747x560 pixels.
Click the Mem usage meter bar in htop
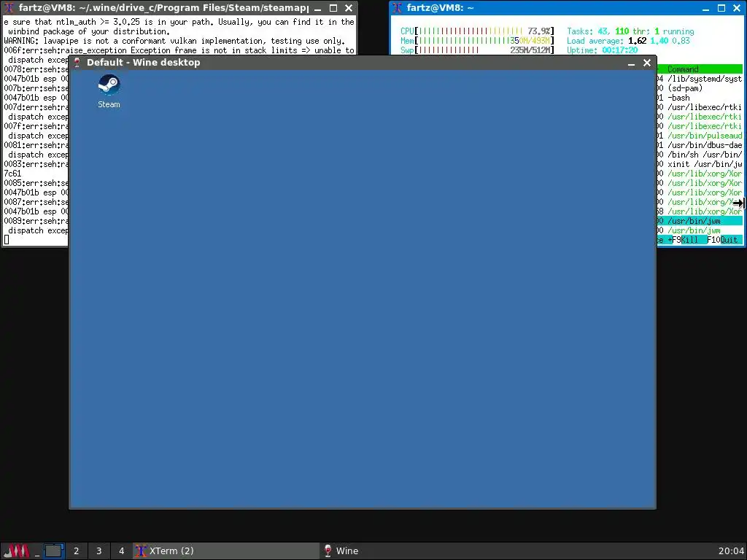tap(477, 41)
